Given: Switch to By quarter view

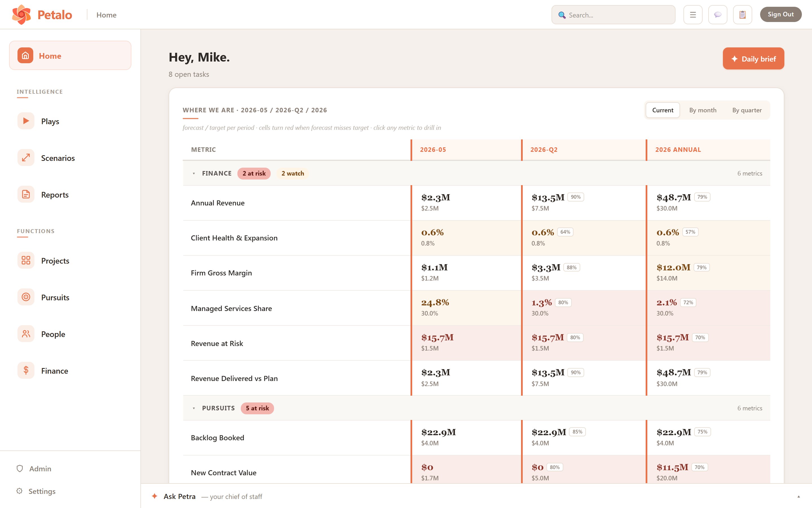Looking at the screenshot, I should [x=747, y=110].
